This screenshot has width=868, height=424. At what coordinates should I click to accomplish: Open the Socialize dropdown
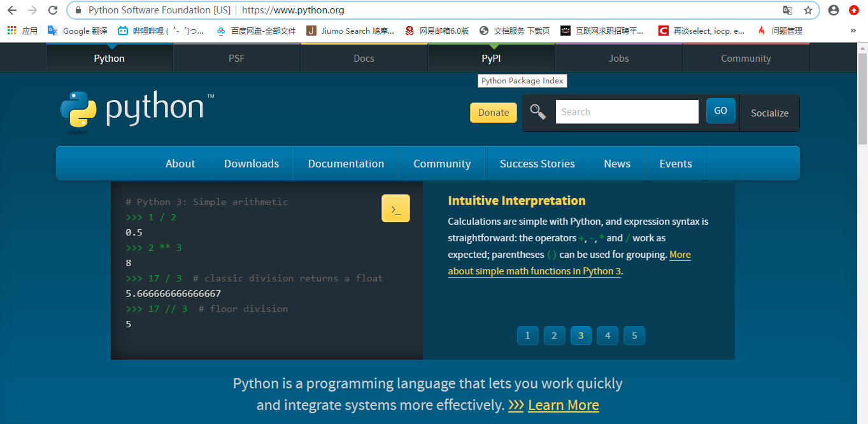point(769,113)
